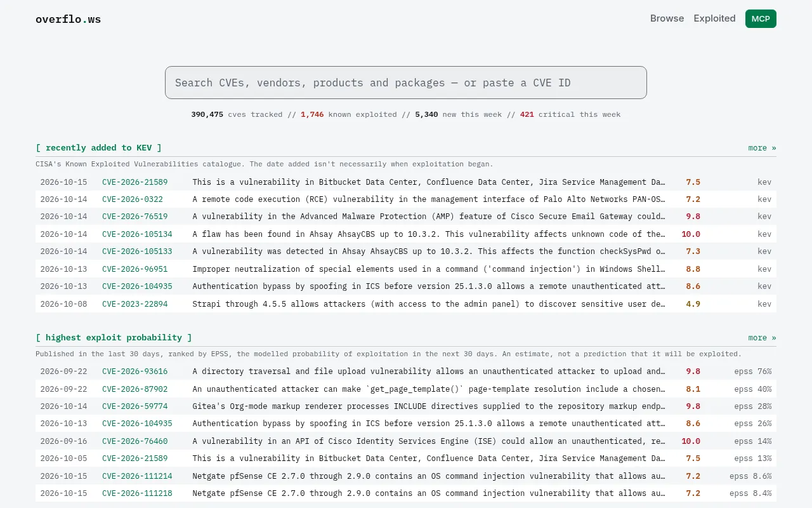Open the Browse page
This screenshot has height=508, width=812.
(x=667, y=18)
